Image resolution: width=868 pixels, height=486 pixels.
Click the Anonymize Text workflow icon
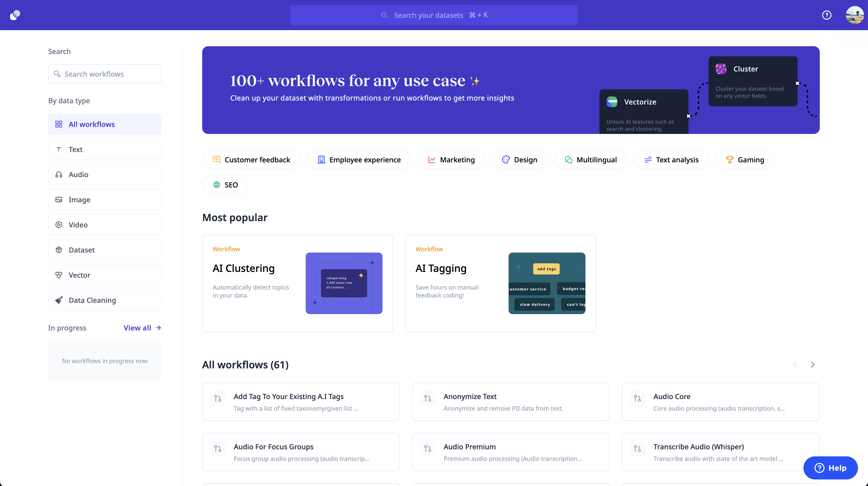[x=428, y=399]
